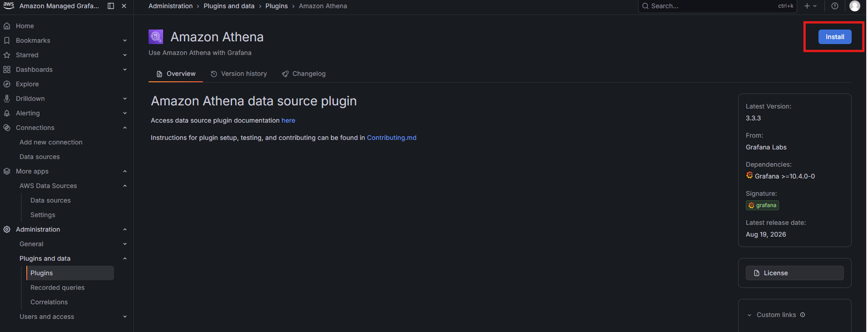Click the Amazon Athena plugin logo

(156, 37)
